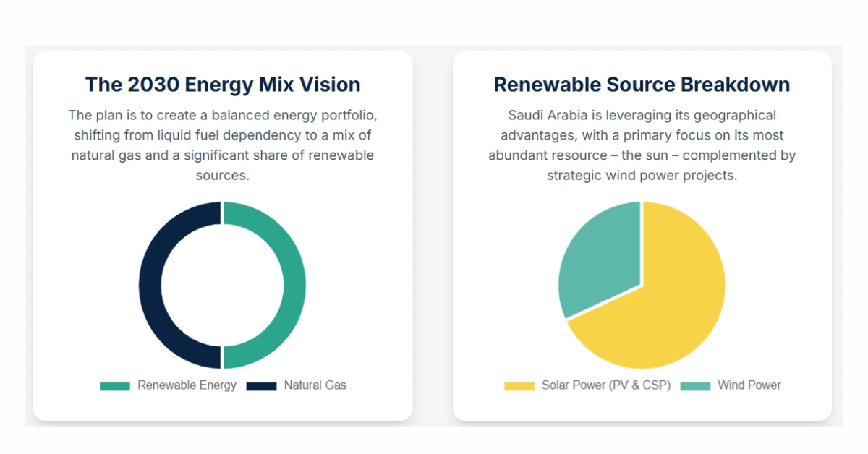Select the green Renewable Energy donut segment
Image resolution: width=868 pixels, height=454 pixels.
click(x=294, y=285)
